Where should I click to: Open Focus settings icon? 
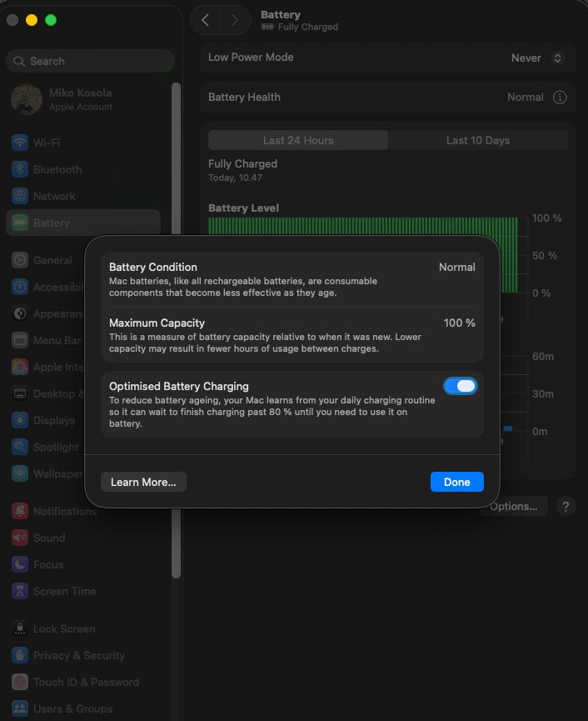(20, 564)
